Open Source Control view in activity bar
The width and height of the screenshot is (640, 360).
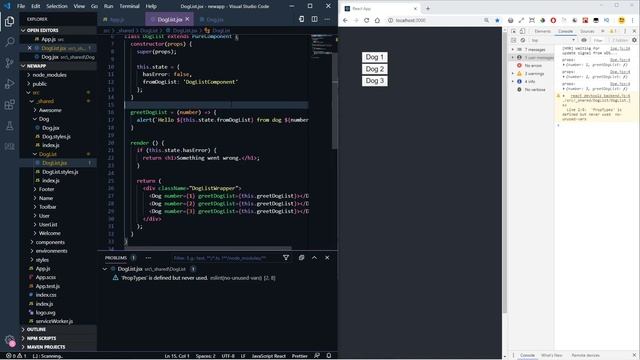point(9,63)
